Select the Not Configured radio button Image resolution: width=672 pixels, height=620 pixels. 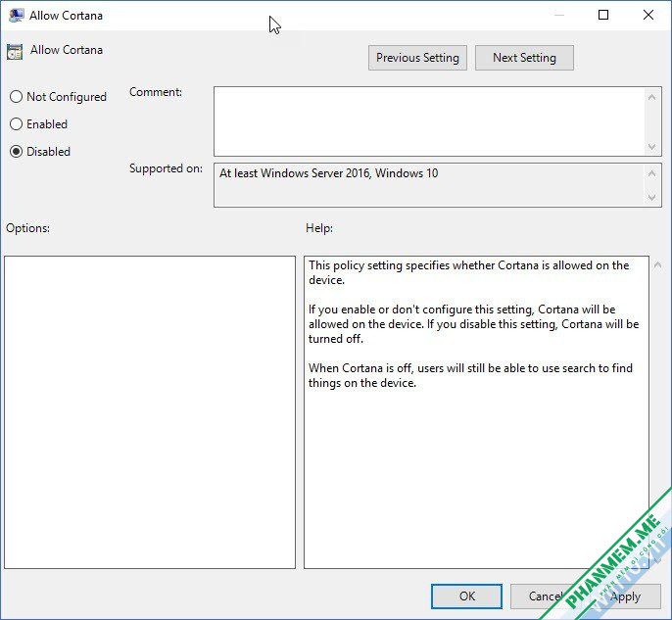(x=16, y=96)
